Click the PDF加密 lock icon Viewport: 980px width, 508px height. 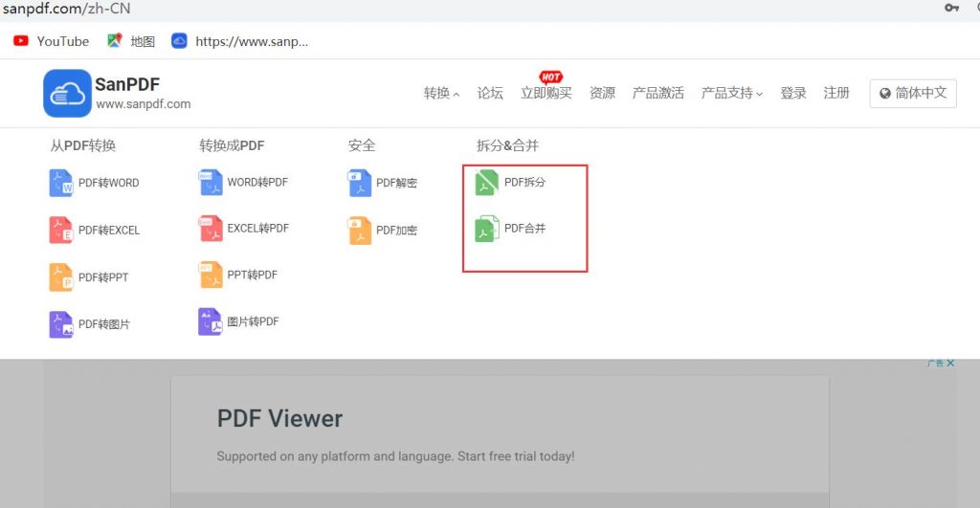click(x=360, y=231)
